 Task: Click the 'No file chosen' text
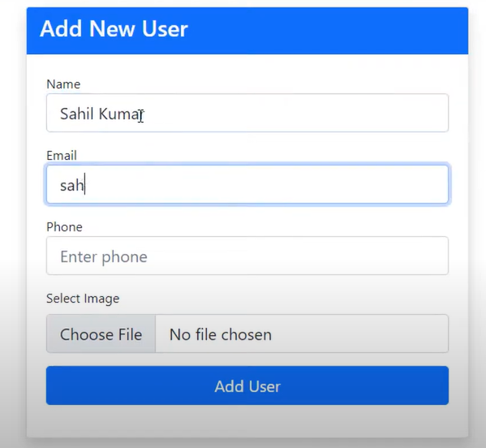221,334
